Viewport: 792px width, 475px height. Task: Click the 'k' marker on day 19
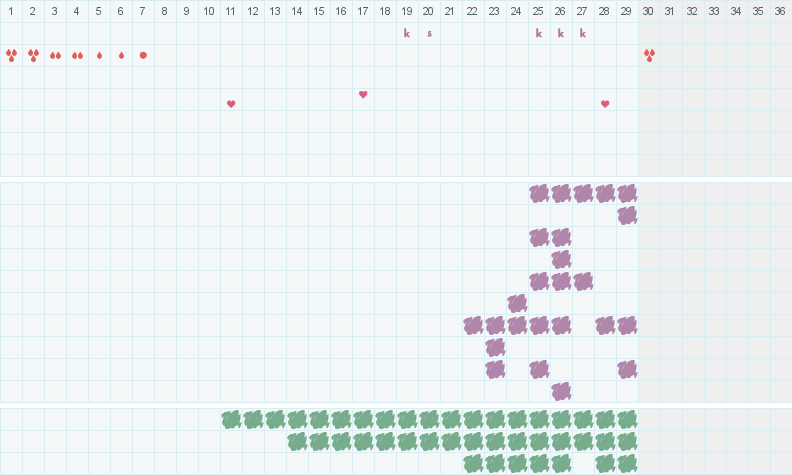[x=407, y=33]
